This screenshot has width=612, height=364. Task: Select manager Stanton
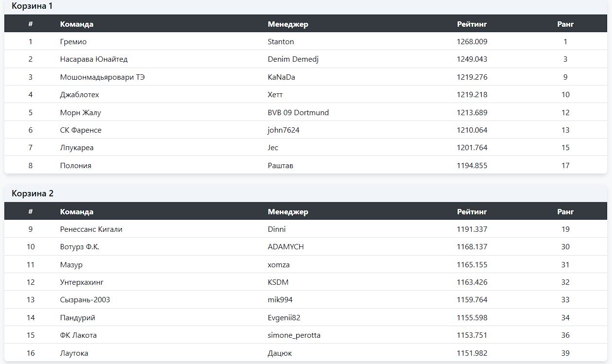(x=281, y=42)
